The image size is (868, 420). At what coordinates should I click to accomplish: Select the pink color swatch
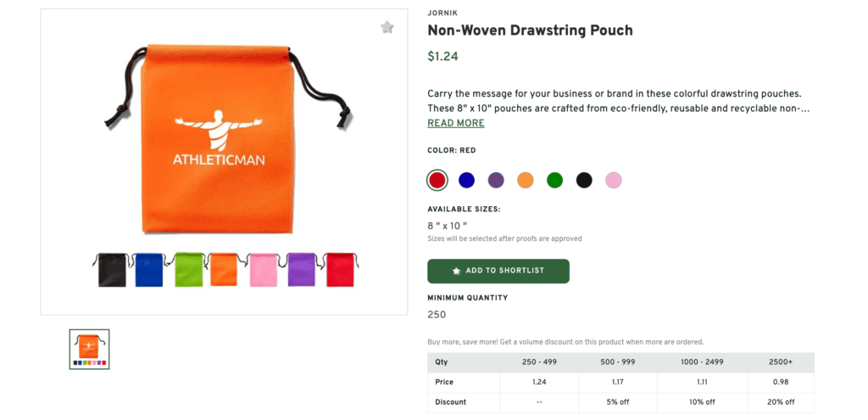[x=614, y=180]
